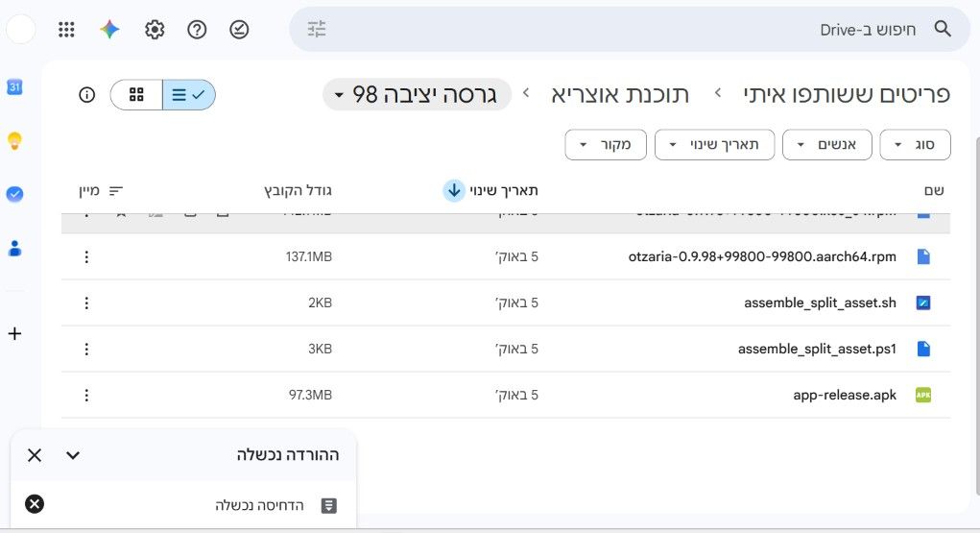Click the 3KB size cell
Viewport: 980px width, 533px height.
320,349
